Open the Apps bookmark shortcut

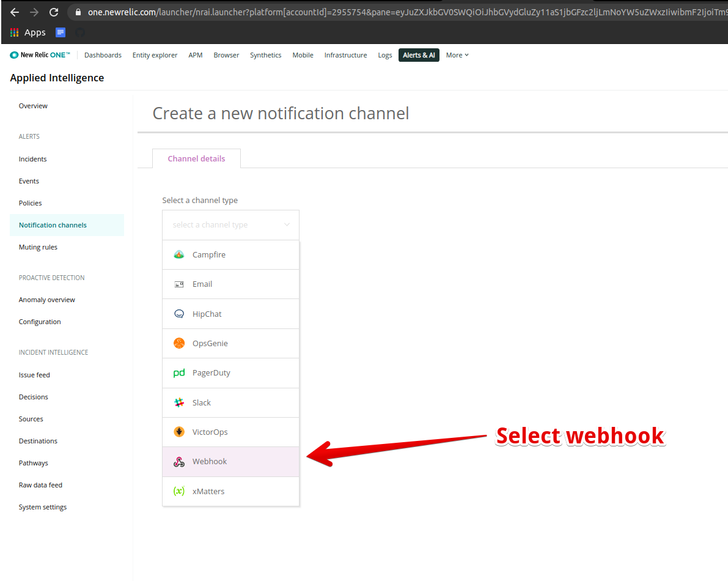tap(28, 32)
